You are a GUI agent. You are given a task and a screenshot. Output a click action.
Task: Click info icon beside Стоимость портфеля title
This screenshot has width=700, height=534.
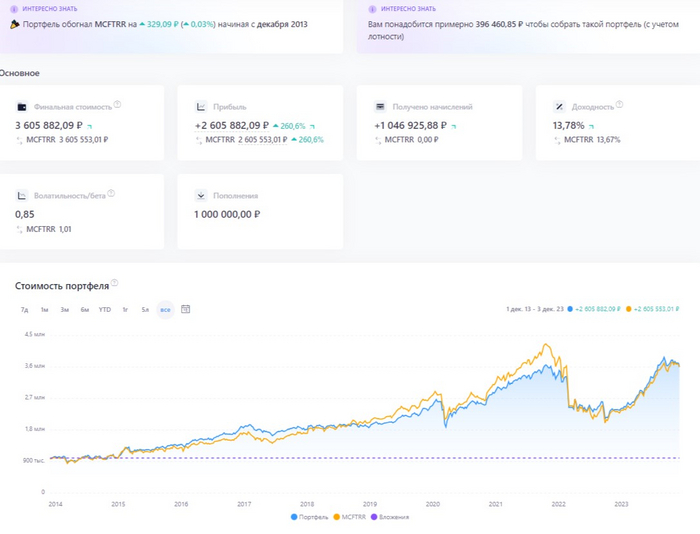tap(115, 285)
